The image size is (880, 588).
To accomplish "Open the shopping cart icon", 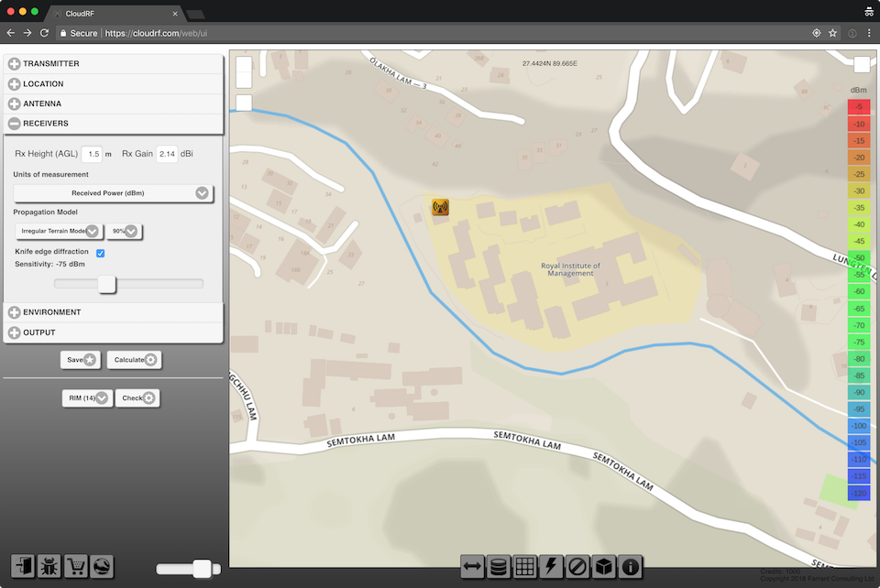I will click(x=77, y=566).
